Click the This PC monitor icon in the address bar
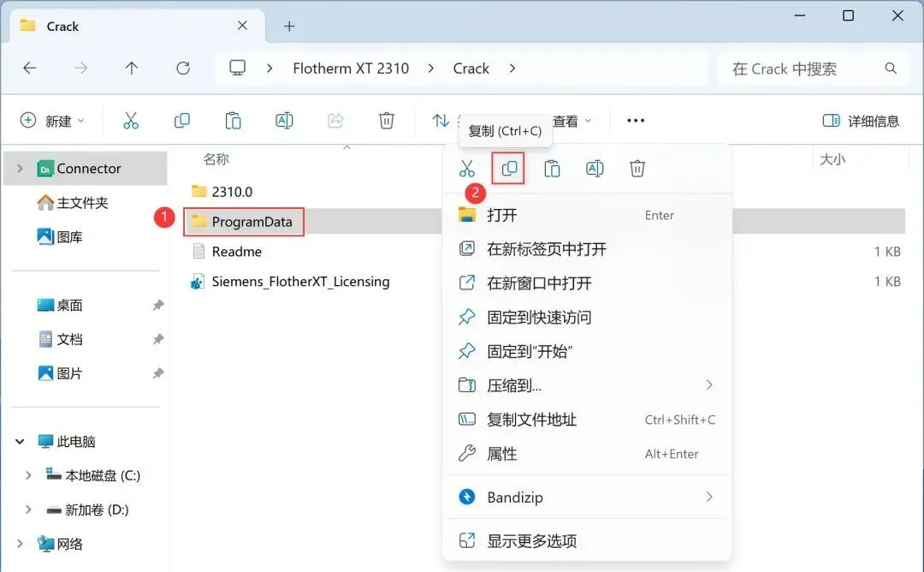The width and height of the screenshot is (924, 572). point(238,69)
